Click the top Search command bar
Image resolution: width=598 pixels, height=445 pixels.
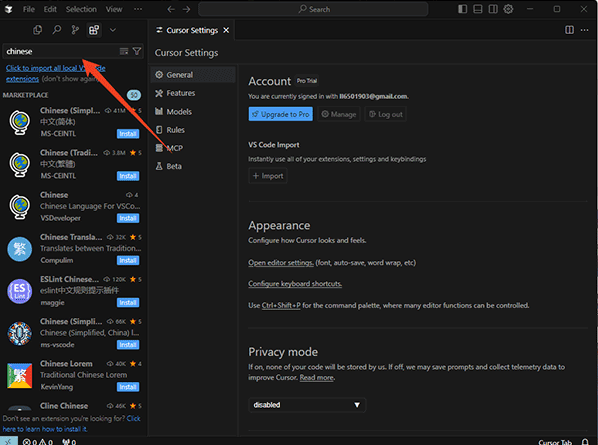[313, 9]
